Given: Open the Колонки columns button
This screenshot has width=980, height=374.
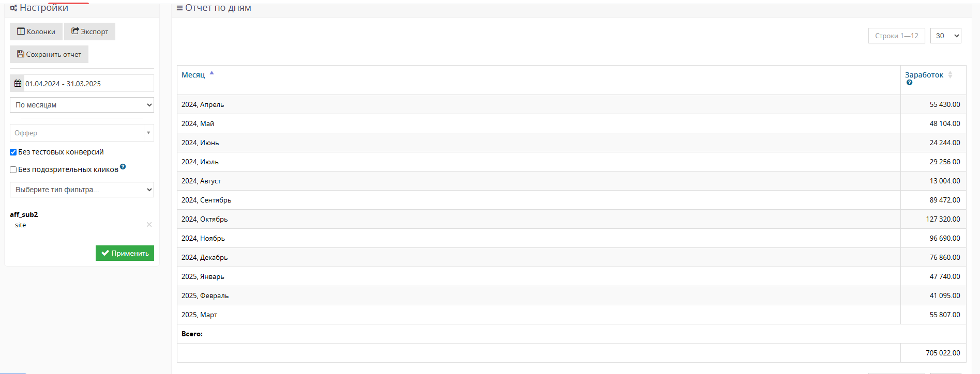Looking at the screenshot, I should [x=36, y=32].
